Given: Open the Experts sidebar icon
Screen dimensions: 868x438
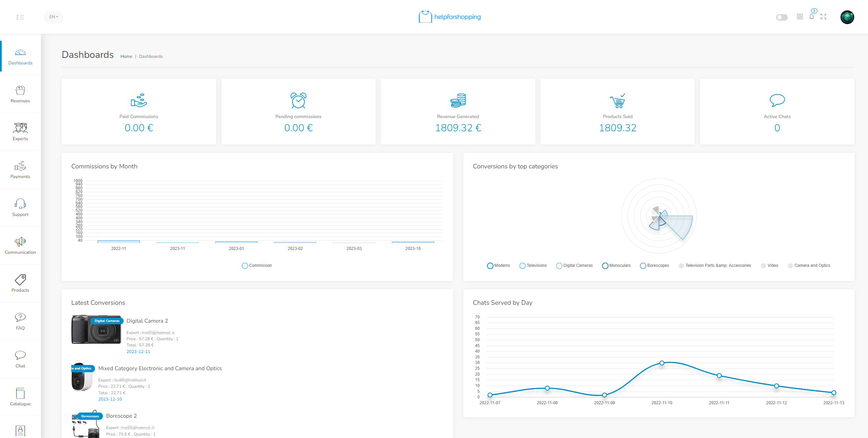Looking at the screenshot, I should [x=20, y=132].
